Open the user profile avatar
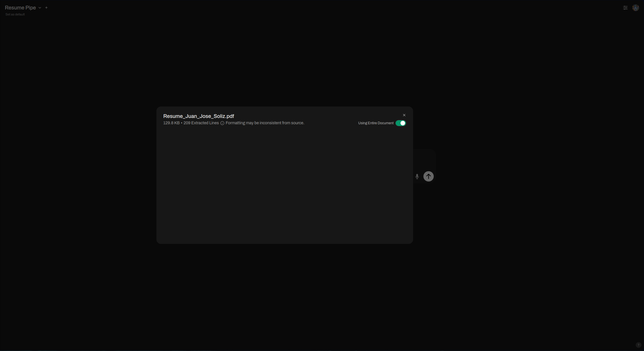 click(x=635, y=8)
